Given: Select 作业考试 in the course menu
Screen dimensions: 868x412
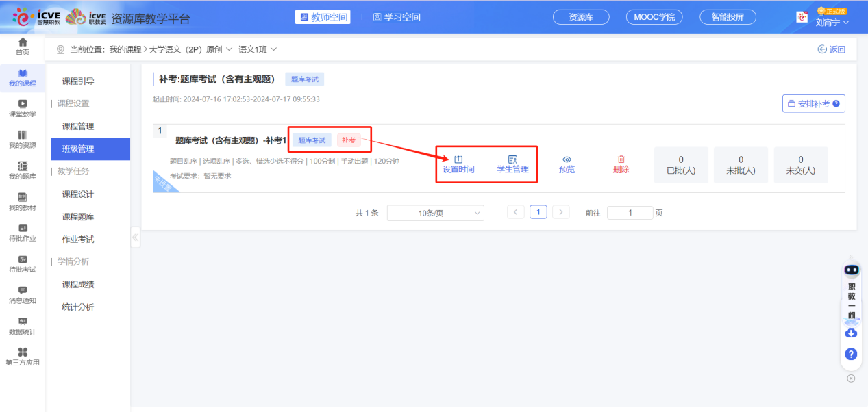Looking at the screenshot, I should (78, 240).
